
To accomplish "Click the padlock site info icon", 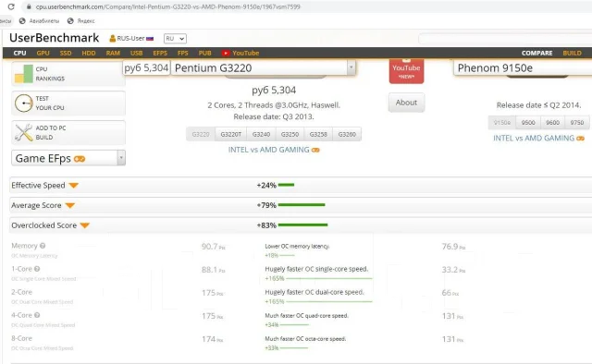I will tap(29, 6).
